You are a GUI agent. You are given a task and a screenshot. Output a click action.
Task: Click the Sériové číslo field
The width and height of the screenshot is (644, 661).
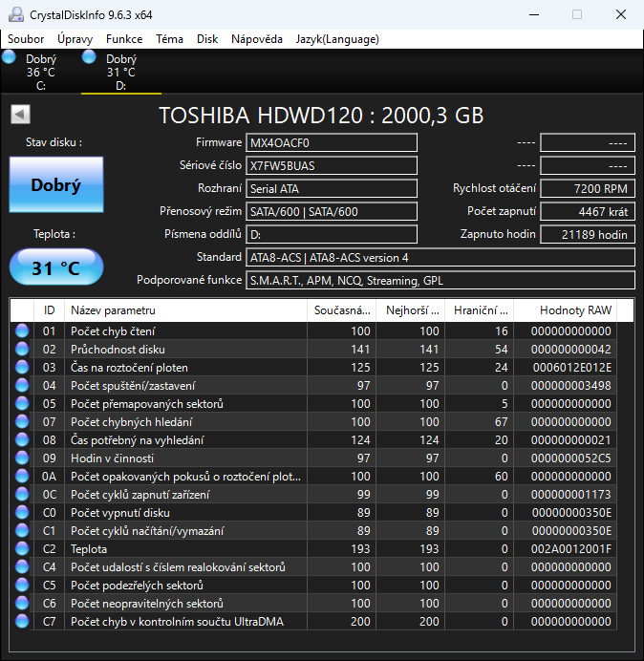coord(332,166)
